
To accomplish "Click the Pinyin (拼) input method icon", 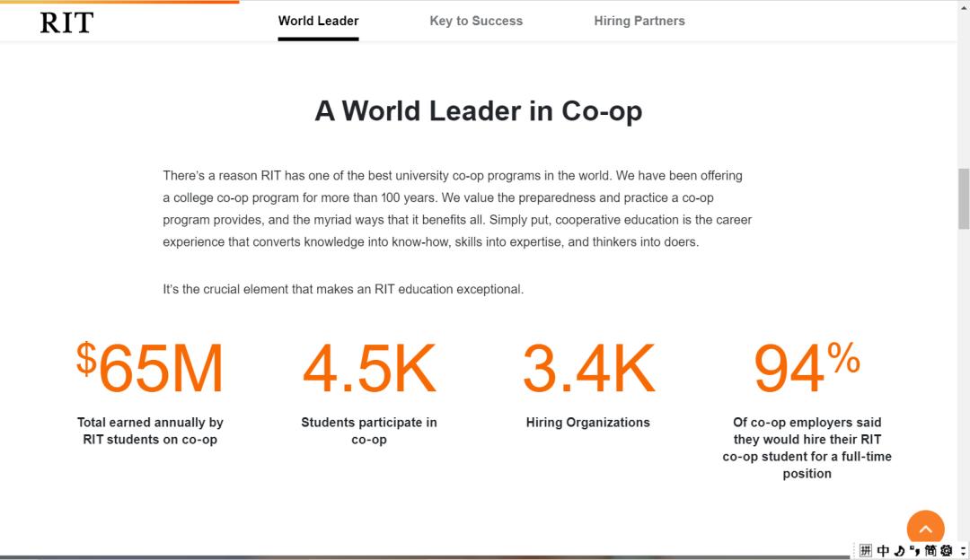I will [x=866, y=551].
